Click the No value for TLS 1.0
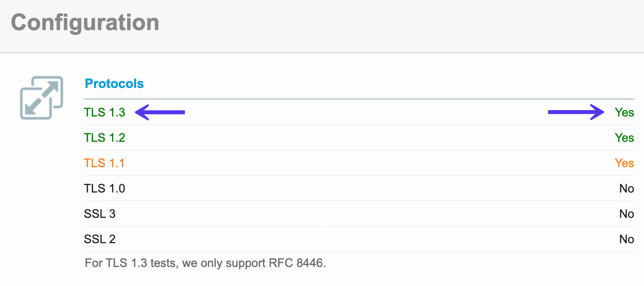The width and height of the screenshot is (644, 286). (627, 189)
